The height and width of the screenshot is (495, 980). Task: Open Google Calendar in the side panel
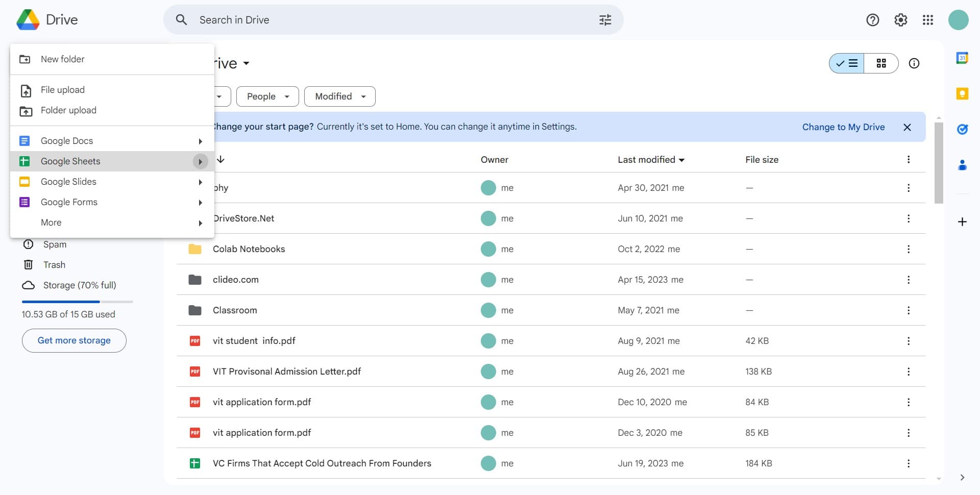pyautogui.click(x=963, y=58)
